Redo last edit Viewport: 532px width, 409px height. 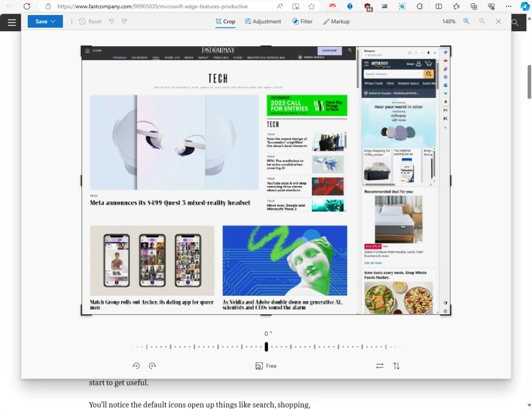point(124,21)
